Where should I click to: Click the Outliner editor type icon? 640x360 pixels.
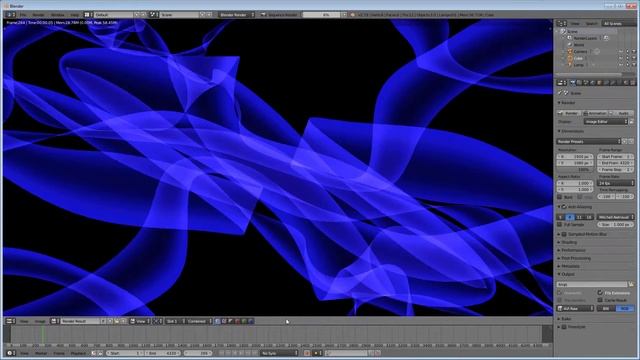(562, 24)
